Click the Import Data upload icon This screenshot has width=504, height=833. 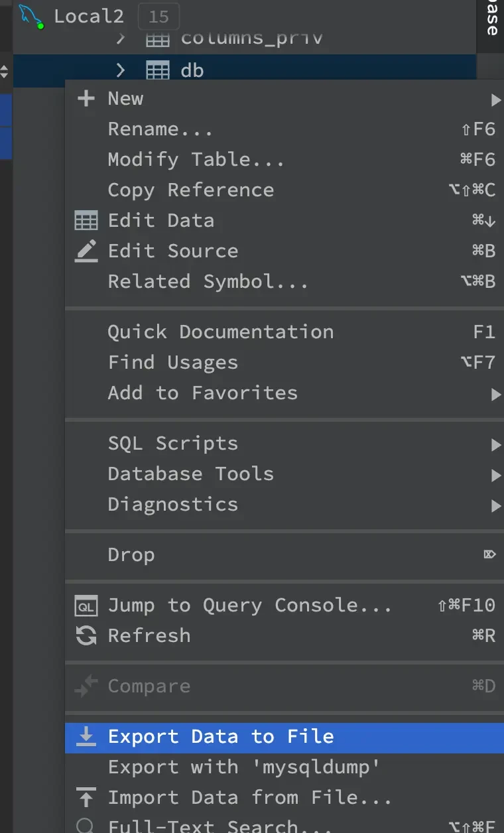pos(86,798)
